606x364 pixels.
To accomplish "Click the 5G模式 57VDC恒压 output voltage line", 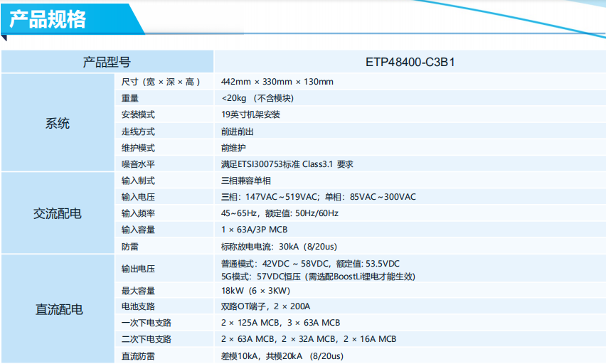I will pyautogui.click(x=318, y=277).
